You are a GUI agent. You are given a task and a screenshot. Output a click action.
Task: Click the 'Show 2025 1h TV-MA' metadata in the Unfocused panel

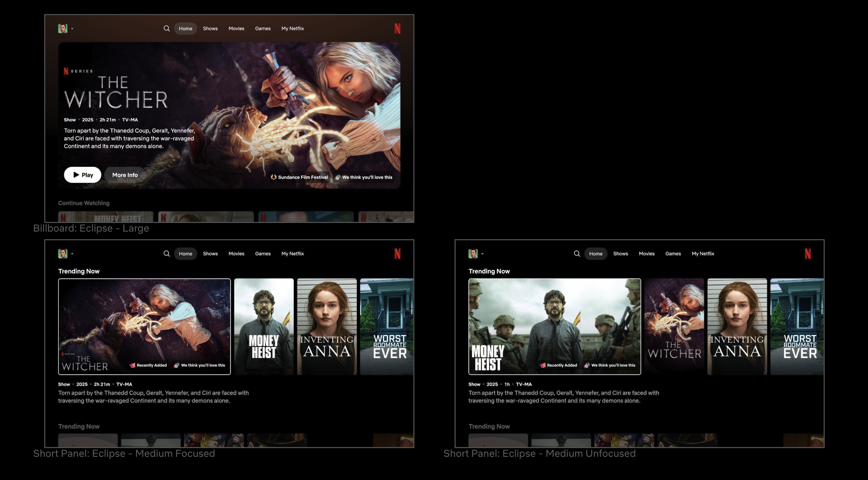(500, 385)
